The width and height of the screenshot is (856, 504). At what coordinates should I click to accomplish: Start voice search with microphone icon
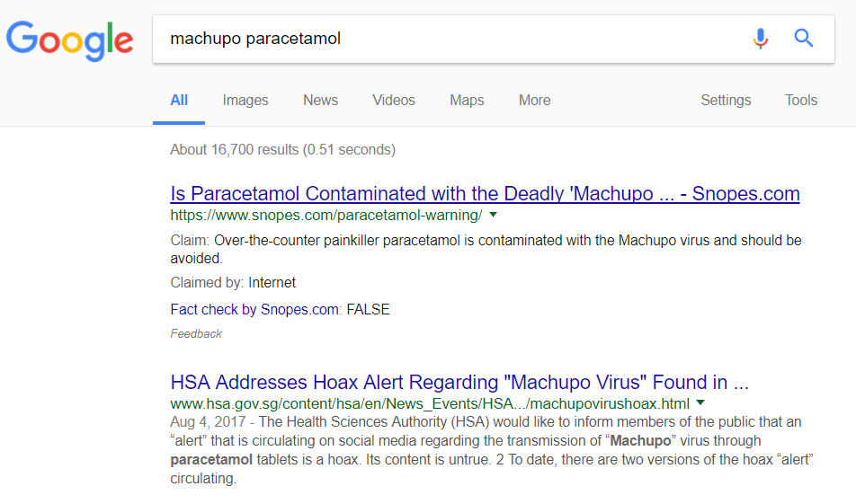(761, 39)
